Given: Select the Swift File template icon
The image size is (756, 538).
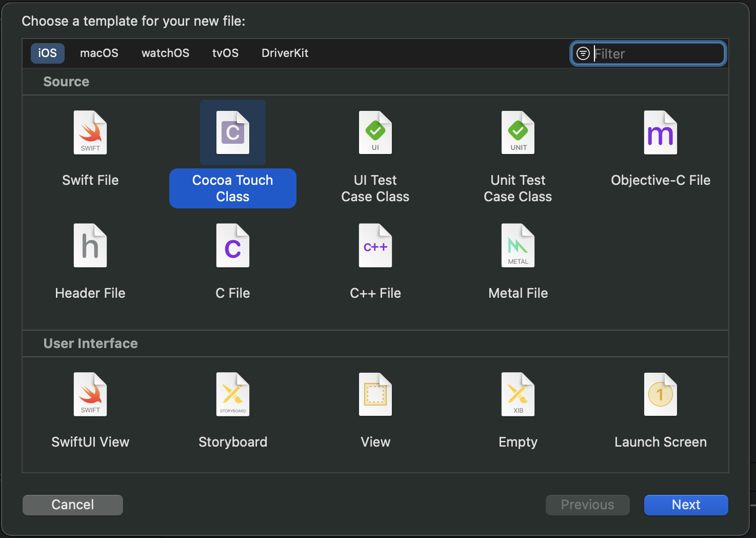Looking at the screenshot, I should pos(90,132).
